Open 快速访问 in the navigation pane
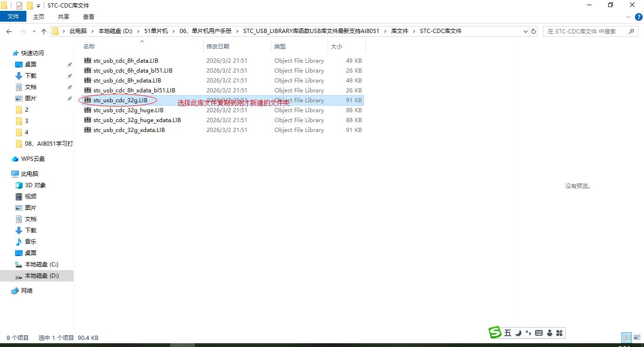The width and height of the screenshot is (644, 347). pyautogui.click(x=32, y=53)
